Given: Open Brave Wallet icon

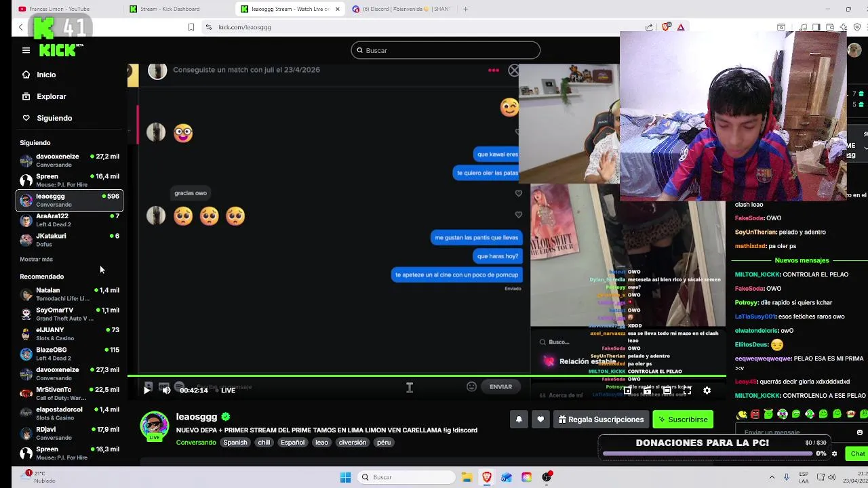Looking at the screenshot, I should pos(830,27).
